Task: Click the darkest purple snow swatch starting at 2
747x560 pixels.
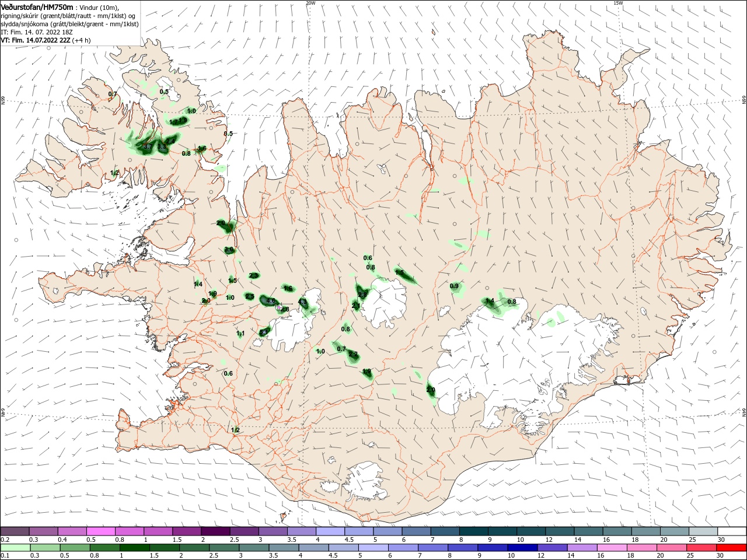Action: pos(215,531)
